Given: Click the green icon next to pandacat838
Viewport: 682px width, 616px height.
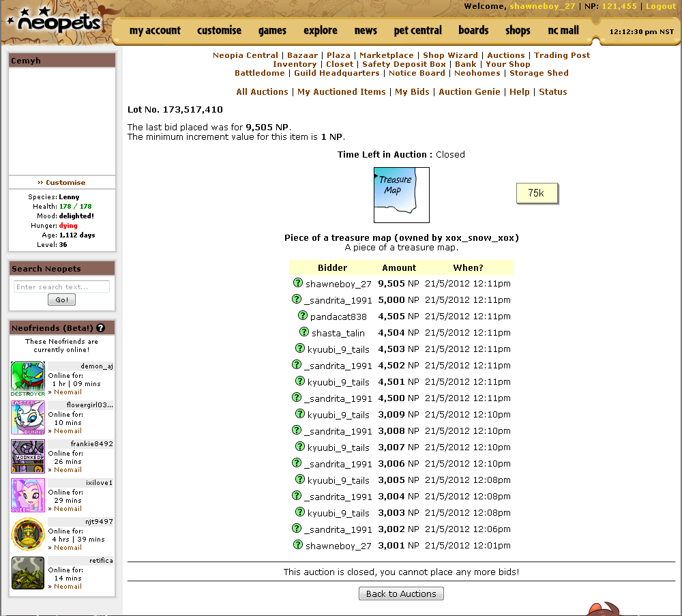Looking at the screenshot, I should (x=303, y=315).
